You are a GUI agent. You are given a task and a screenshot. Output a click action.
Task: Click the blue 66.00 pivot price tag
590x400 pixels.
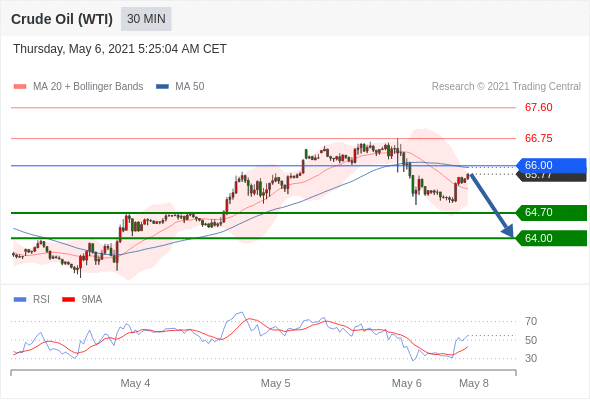[x=550, y=165]
